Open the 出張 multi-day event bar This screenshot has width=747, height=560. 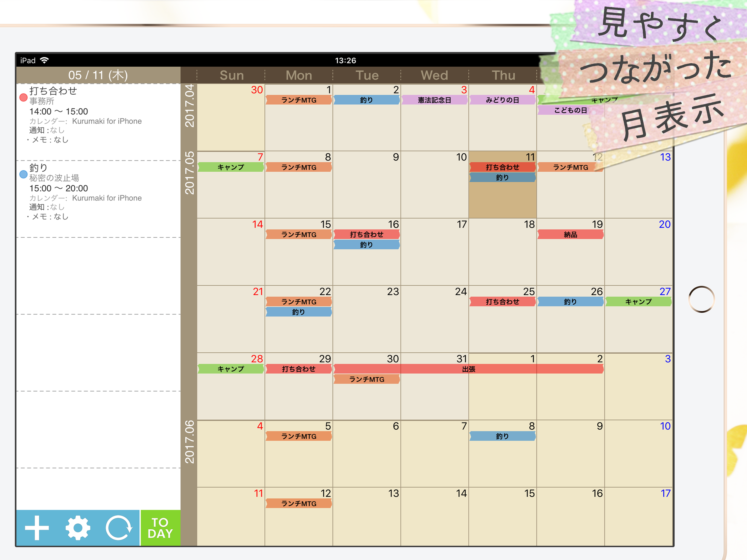coord(468,369)
